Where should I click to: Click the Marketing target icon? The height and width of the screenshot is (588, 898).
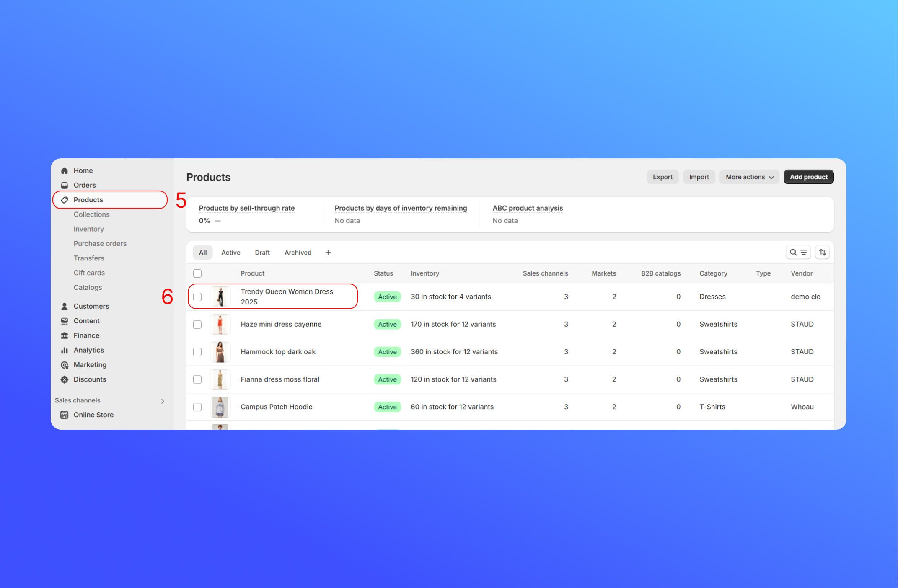pyautogui.click(x=65, y=365)
